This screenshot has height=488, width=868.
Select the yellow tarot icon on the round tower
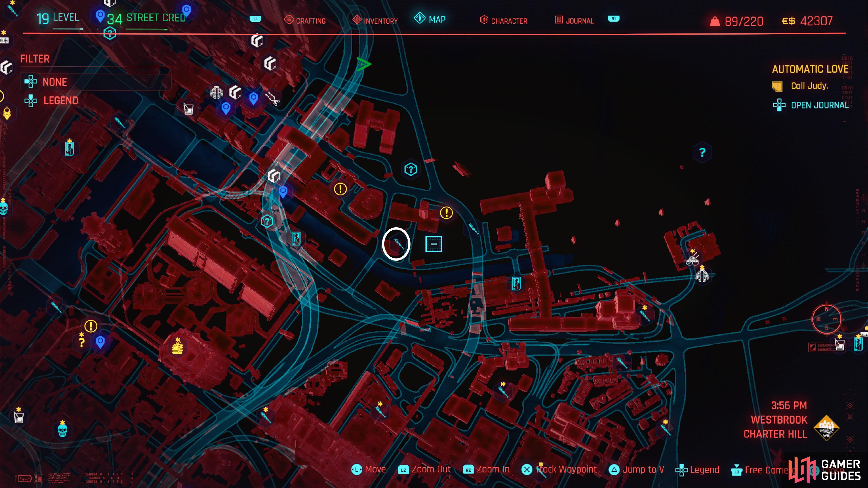[x=178, y=347]
